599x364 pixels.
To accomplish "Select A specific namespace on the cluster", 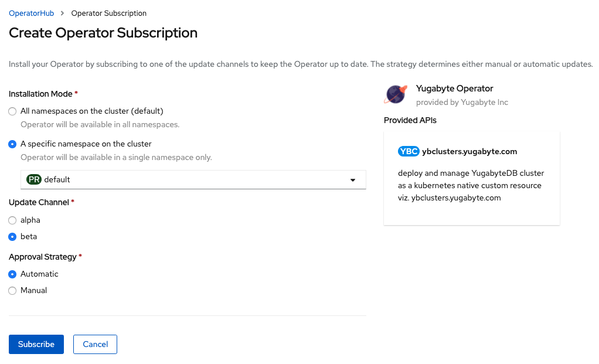I will coord(13,144).
